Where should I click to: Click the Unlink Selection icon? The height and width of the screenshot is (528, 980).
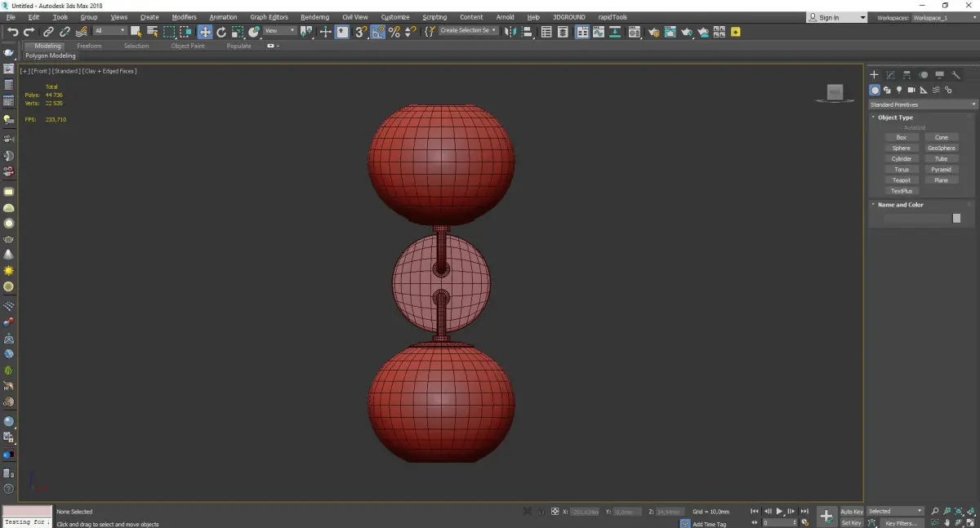point(65,32)
